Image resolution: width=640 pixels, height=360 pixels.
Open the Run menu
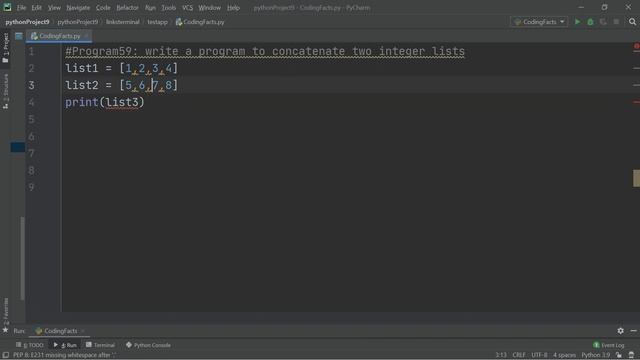(150, 8)
